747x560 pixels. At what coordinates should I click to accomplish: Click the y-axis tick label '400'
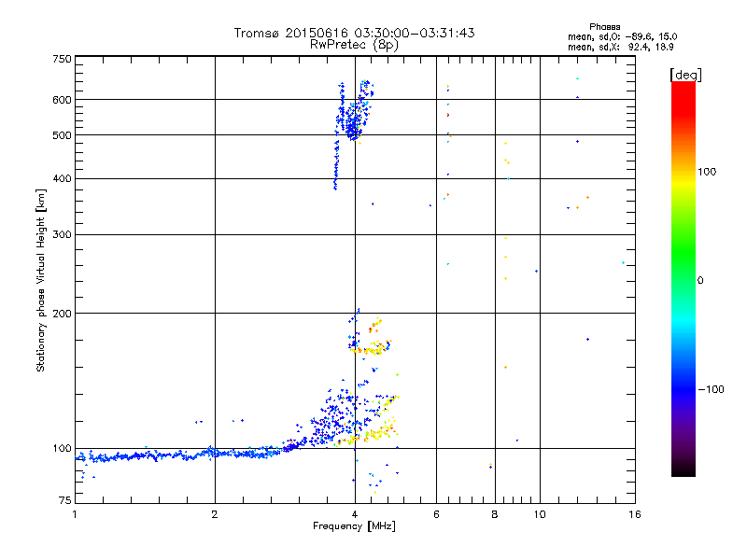62,178
